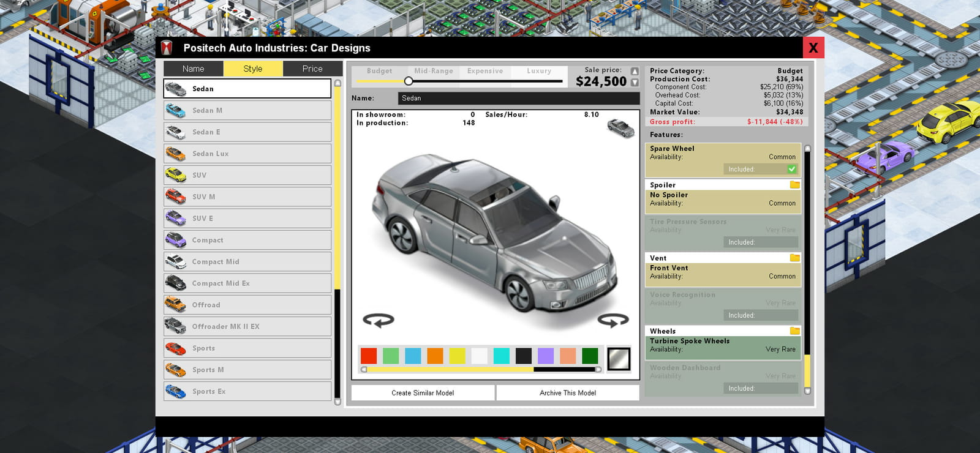The image size is (980, 453).
Task: Click the small car thumbnail in the preview corner
Action: pyautogui.click(x=621, y=129)
